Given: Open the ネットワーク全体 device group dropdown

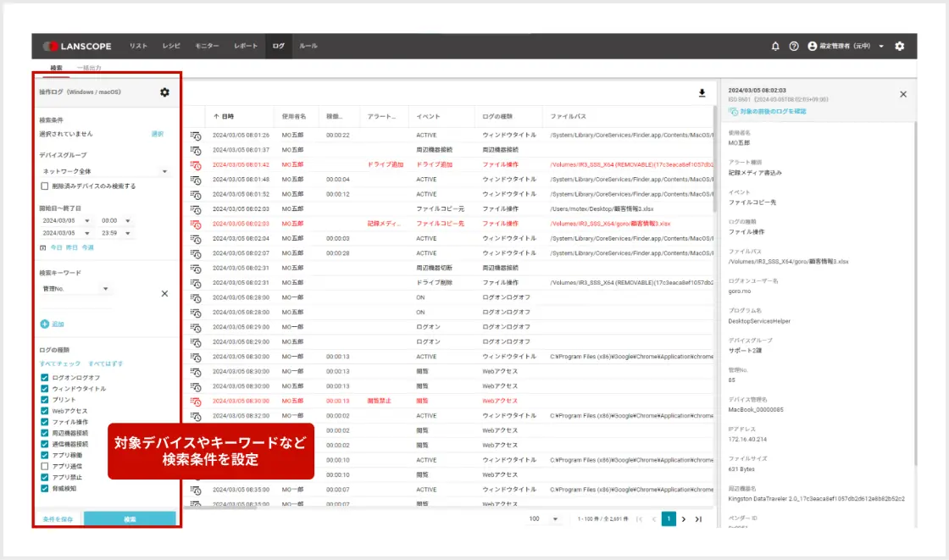Looking at the screenshot, I should [105, 171].
